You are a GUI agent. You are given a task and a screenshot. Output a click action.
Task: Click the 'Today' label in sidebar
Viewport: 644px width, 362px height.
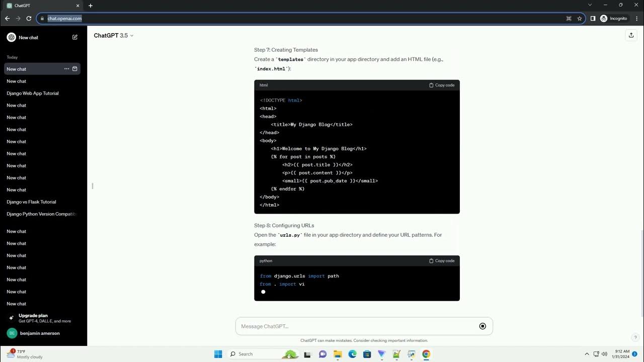[x=12, y=57]
